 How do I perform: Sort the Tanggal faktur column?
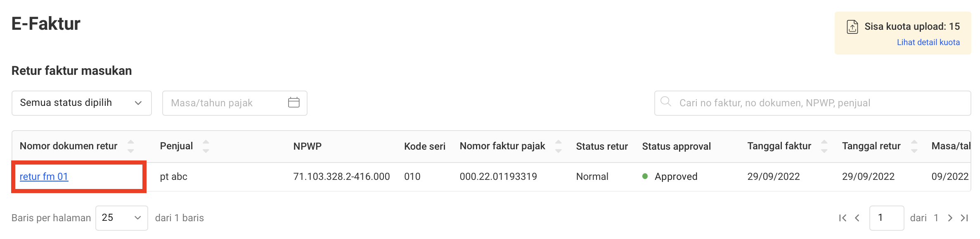(x=824, y=146)
